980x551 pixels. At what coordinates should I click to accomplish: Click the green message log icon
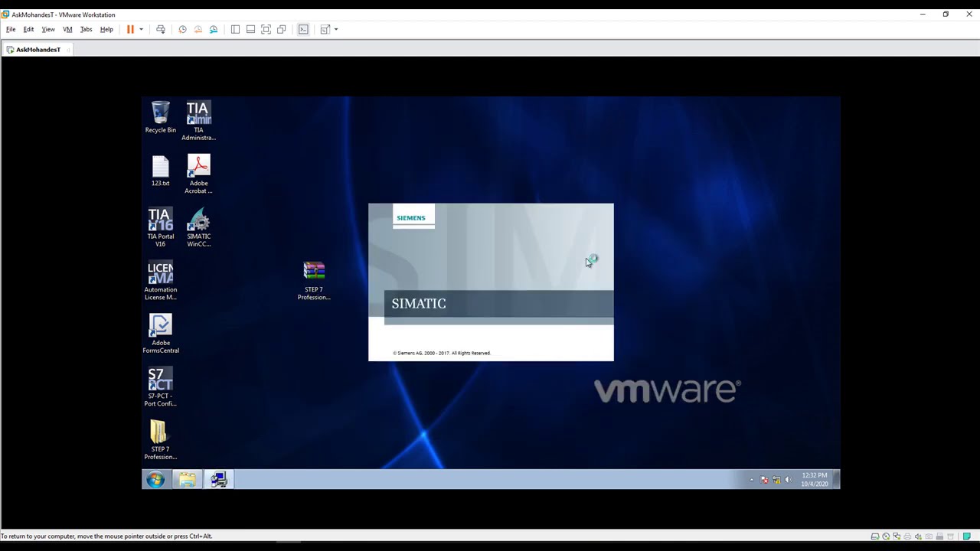[x=967, y=536]
